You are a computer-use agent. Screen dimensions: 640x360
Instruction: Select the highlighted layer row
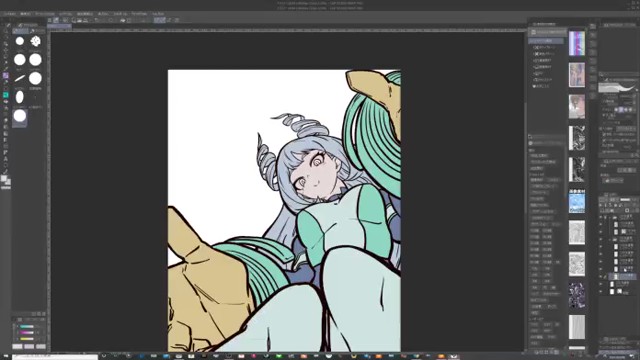(x=622, y=276)
